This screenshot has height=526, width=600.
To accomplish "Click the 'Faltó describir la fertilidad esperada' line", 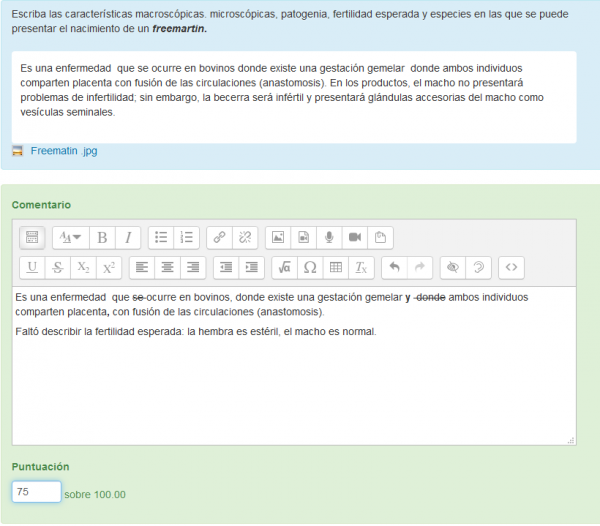I will [196, 332].
